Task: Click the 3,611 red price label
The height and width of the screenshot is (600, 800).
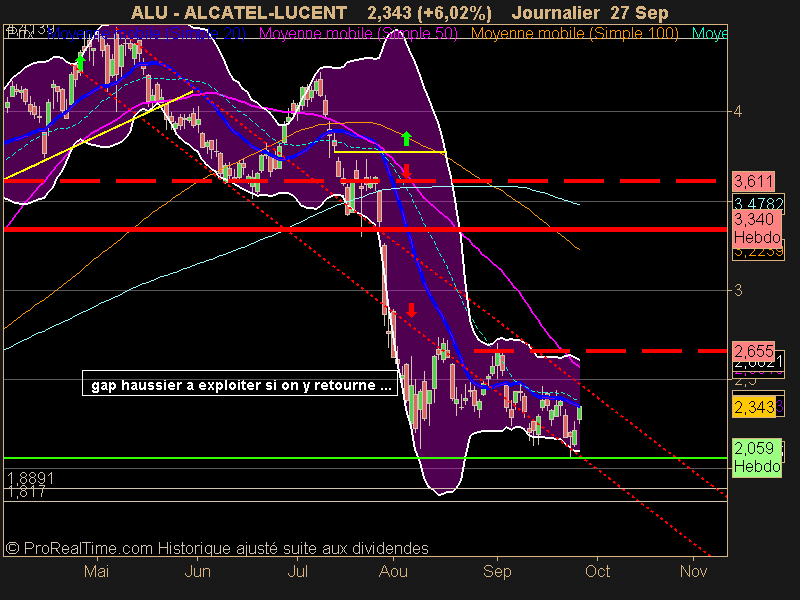Action: click(x=754, y=181)
